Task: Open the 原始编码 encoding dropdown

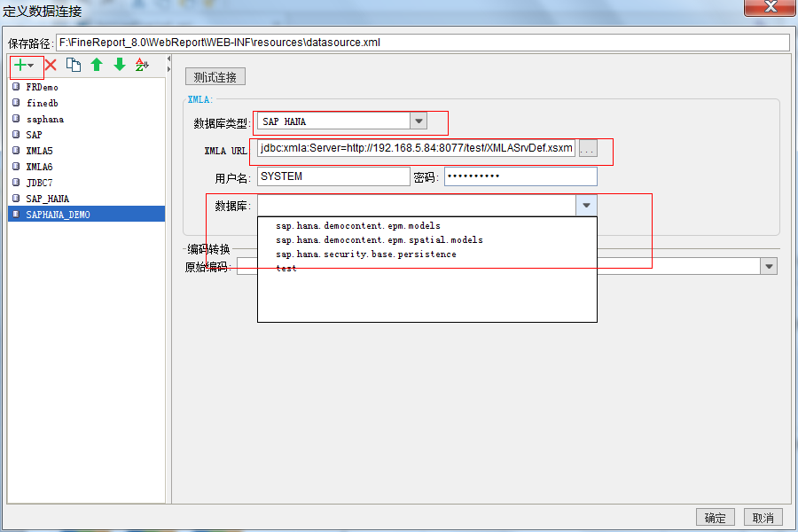Action: [768, 265]
